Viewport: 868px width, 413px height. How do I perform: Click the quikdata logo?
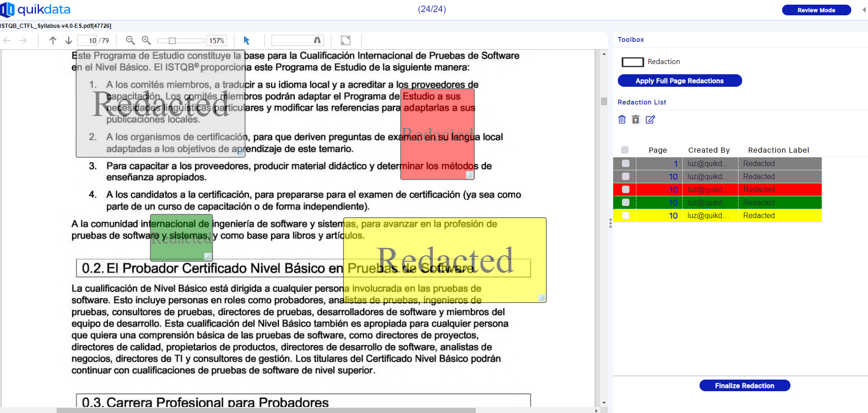(35, 9)
